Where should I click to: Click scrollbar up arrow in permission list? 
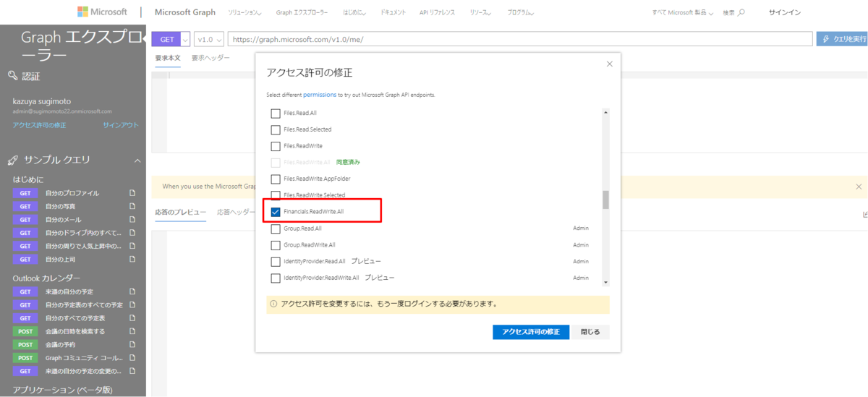[x=605, y=112]
